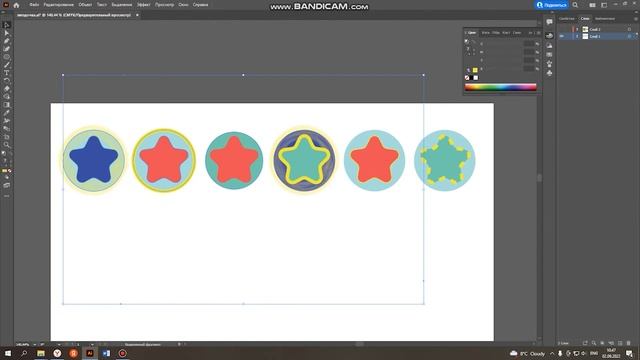Open the Файл menu
This screenshot has width=640, height=360.
pos(34,5)
